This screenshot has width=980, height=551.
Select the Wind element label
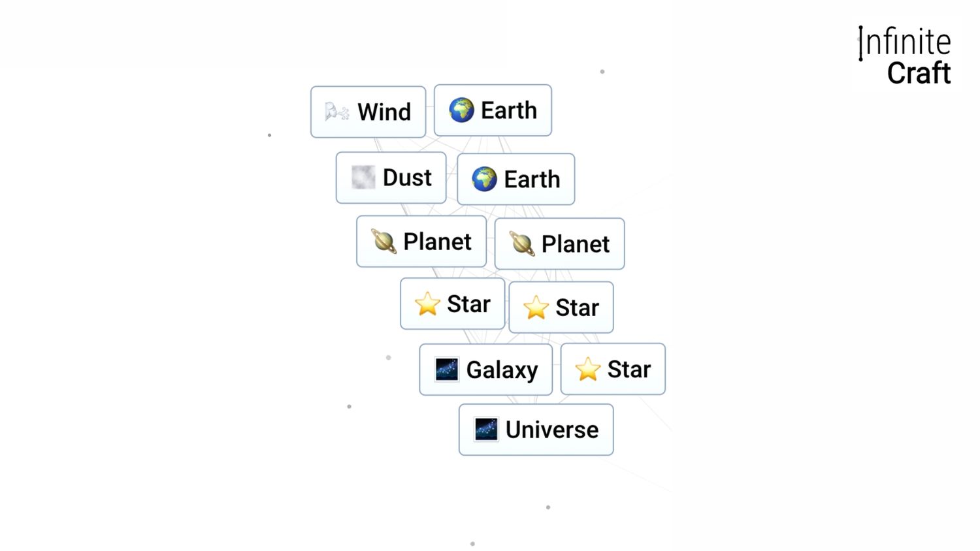tap(384, 112)
